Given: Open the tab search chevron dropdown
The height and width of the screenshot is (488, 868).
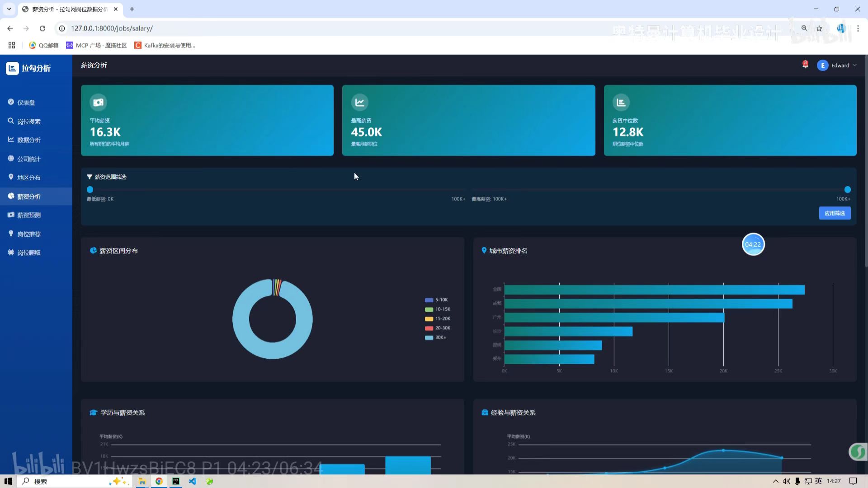Looking at the screenshot, I should (x=9, y=9).
